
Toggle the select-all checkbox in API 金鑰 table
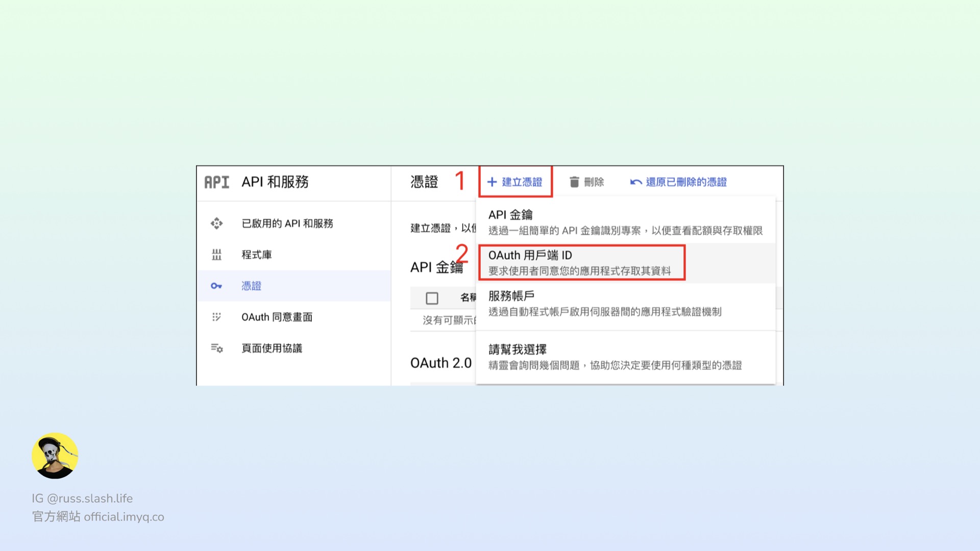pos(432,298)
